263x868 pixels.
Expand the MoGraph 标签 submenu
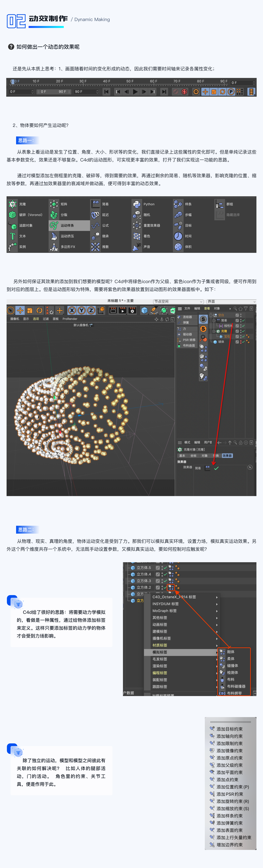(182, 611)
